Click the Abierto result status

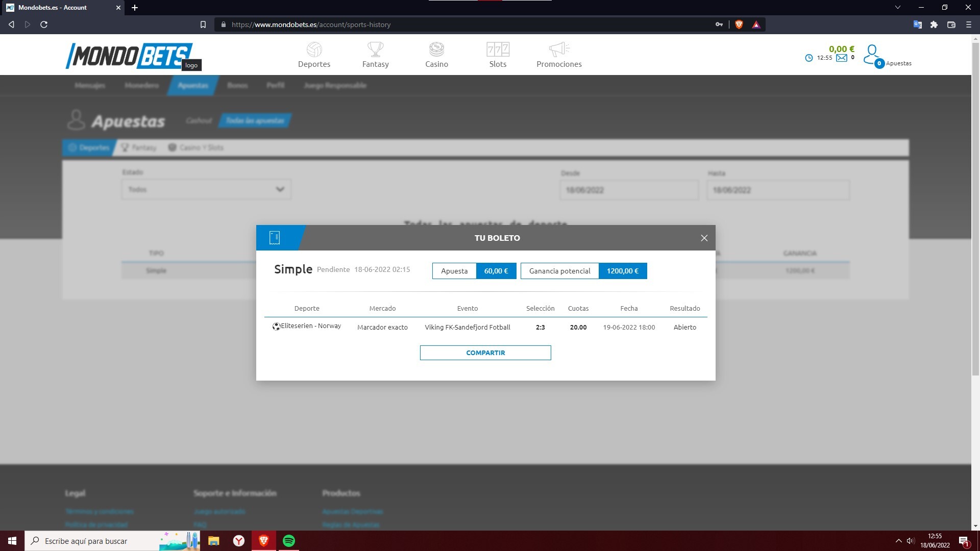685,327
